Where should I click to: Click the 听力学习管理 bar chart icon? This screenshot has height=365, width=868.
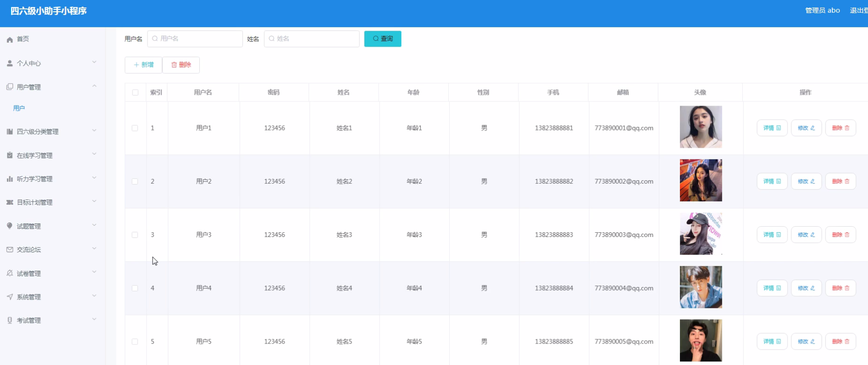pyautogui.click(x=10, y=179)
